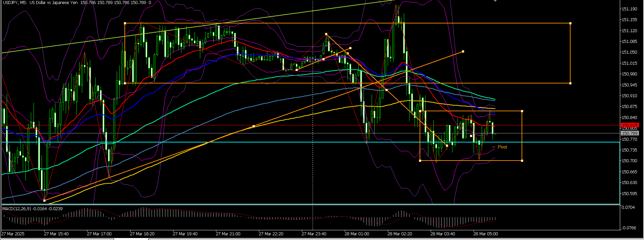Click the orange Pivot text label

click(x=502, y=147)
